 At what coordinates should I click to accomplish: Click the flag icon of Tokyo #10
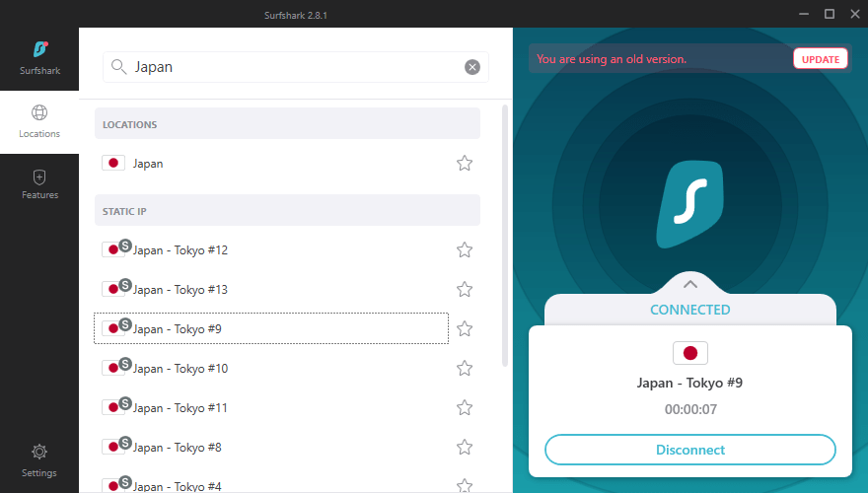click(x=112, y=369)
